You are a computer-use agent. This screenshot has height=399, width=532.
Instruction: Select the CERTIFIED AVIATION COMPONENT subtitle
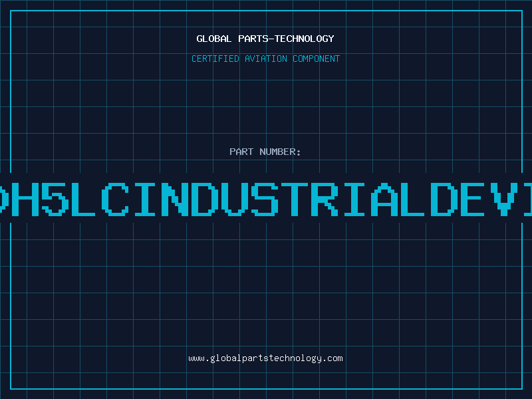[x=265, y=59]
